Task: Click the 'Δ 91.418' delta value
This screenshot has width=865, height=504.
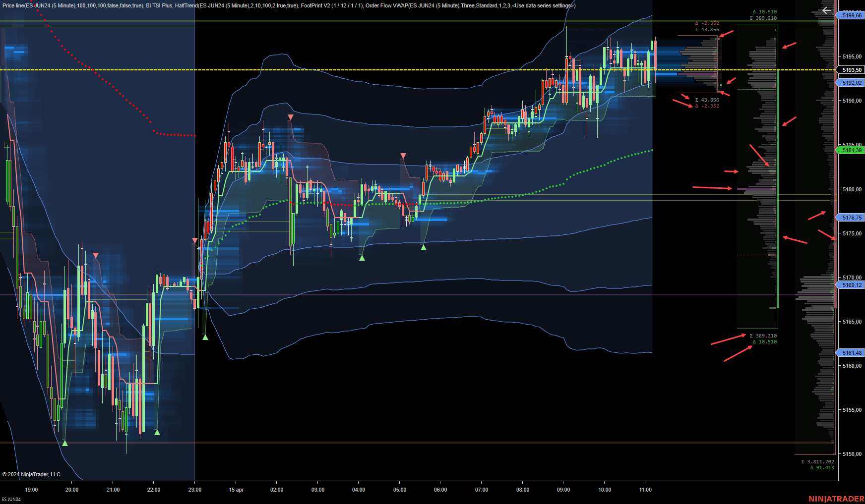Action: coord(822,467)
